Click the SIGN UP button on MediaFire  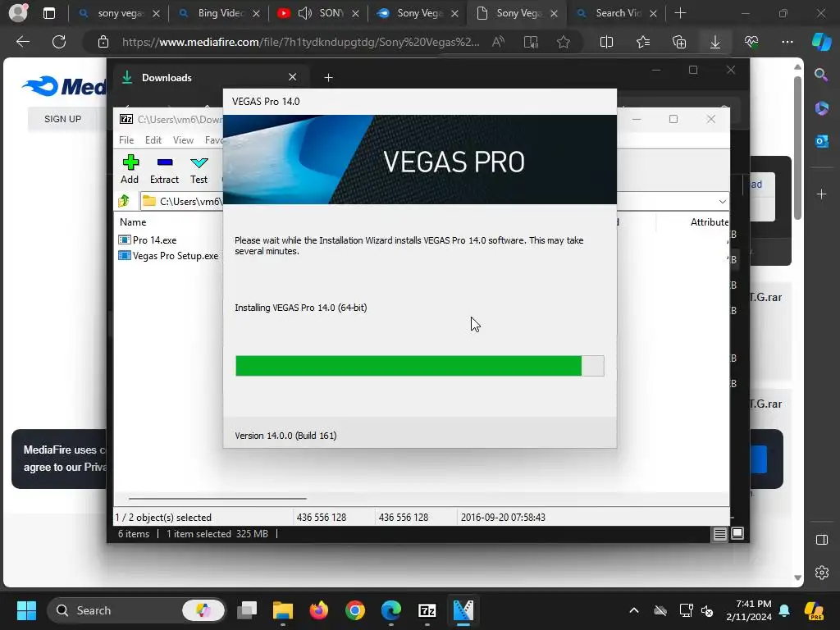coord(62,119)
